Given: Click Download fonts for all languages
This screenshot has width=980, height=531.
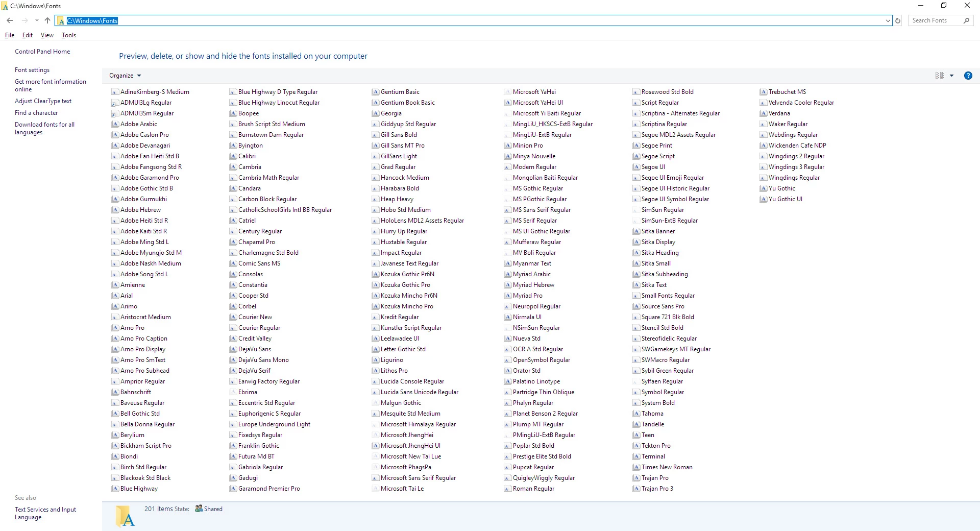Looking at the screenshot, I should pyautogui.click(x=44, y=128).
